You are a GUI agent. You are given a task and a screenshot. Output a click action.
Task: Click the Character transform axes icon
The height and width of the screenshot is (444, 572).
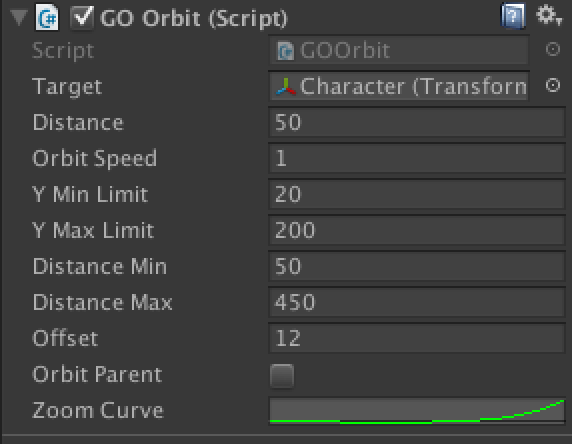pyautogui.click(x=286, y=86)
